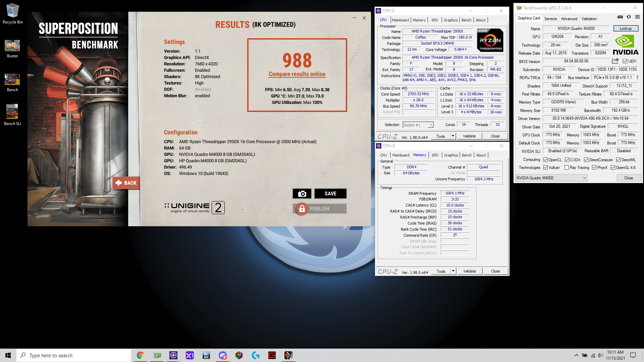Click the volume icon in system tray
The width and height of the screenshot is (644, 362).
(x=600, y=355)
